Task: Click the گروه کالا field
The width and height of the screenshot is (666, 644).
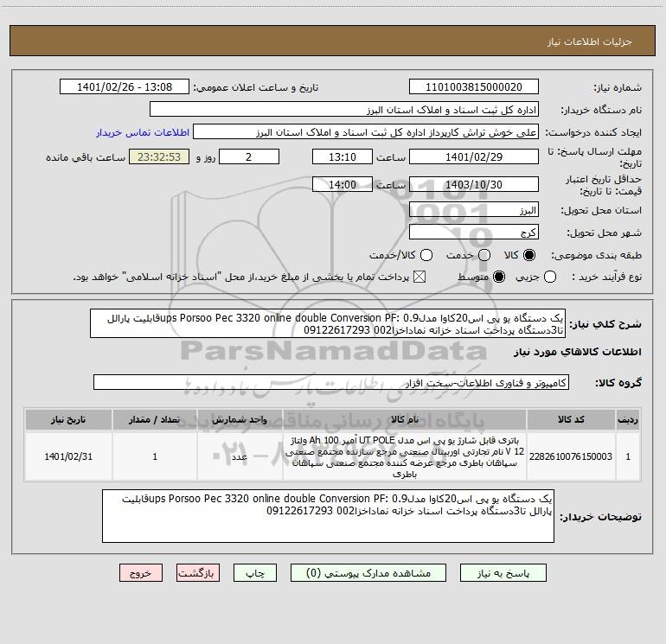Action: pos(331,382)
